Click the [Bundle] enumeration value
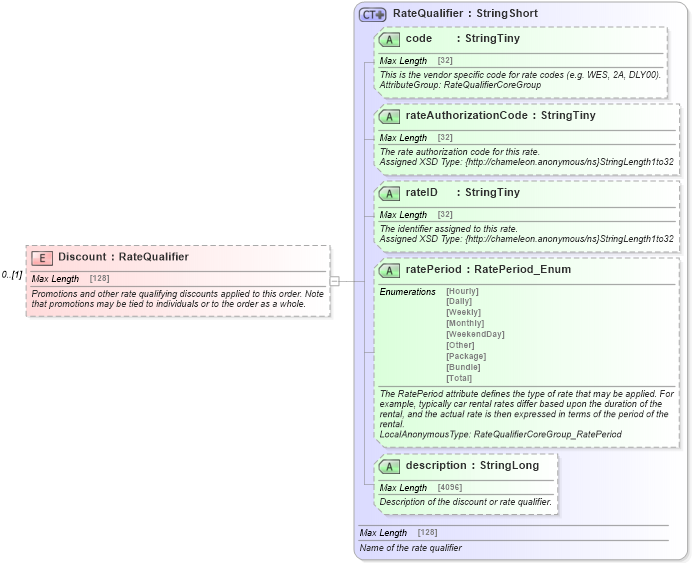Screen dimensions: 692x563 click(463, 367)
